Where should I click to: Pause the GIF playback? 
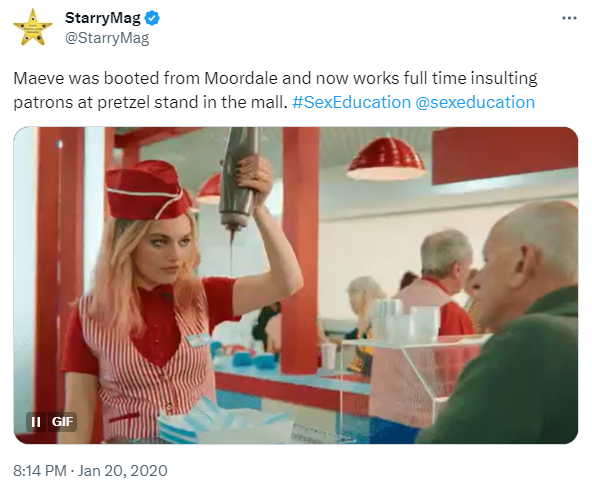click(36, 421)
